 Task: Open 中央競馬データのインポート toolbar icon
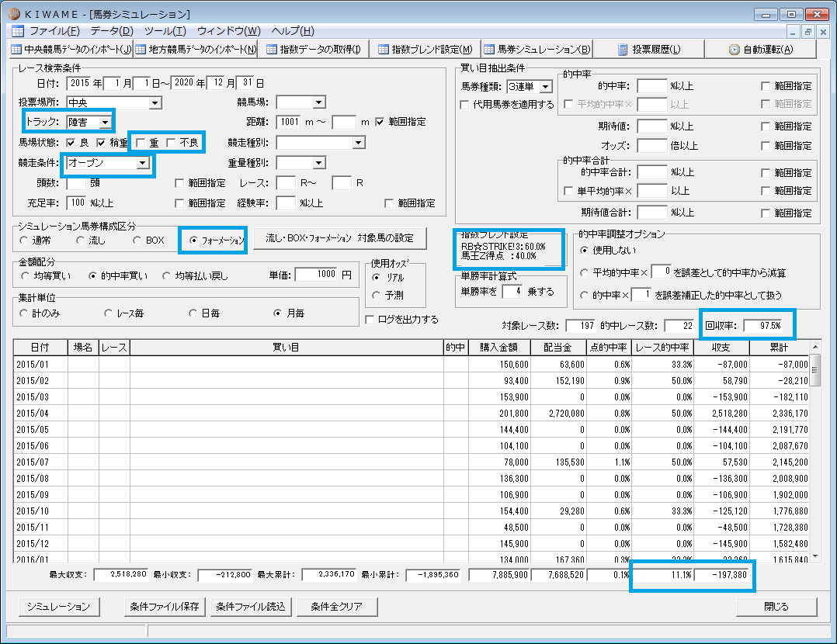[x=16, y=50]
